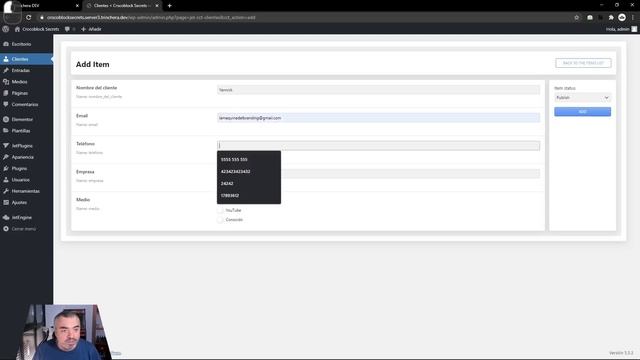Click the Usuarios user icon

click(x=6, y=180)
